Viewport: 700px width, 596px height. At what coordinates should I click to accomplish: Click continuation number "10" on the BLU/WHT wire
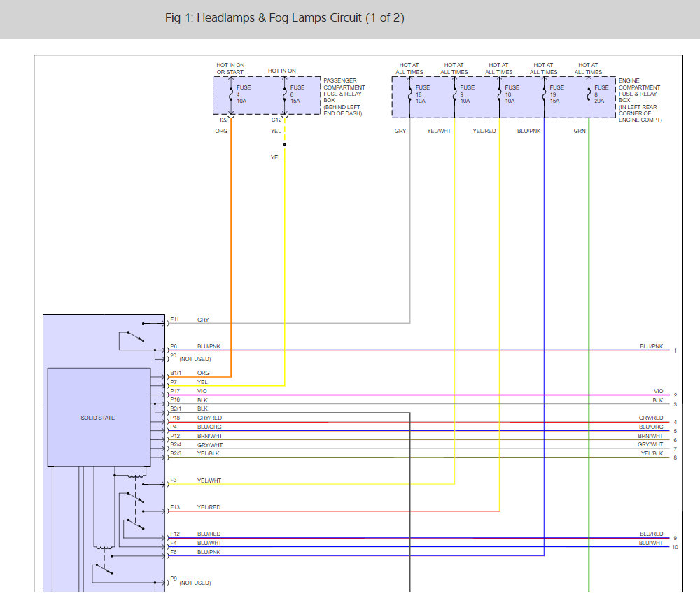pos(675,547)
